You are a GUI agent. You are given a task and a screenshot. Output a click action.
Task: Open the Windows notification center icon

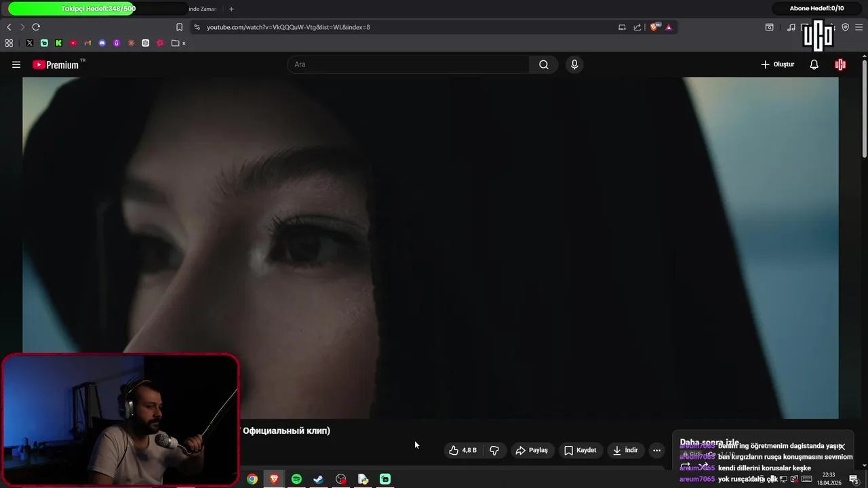click(x=854, y=479)
